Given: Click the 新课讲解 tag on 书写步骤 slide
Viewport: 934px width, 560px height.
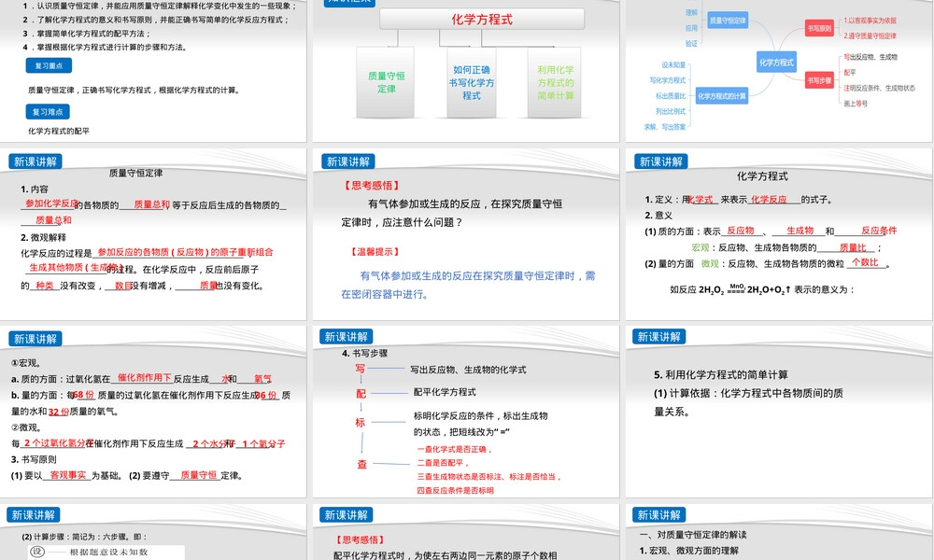Looking at the screenshot, I should [x=347, y=337].
